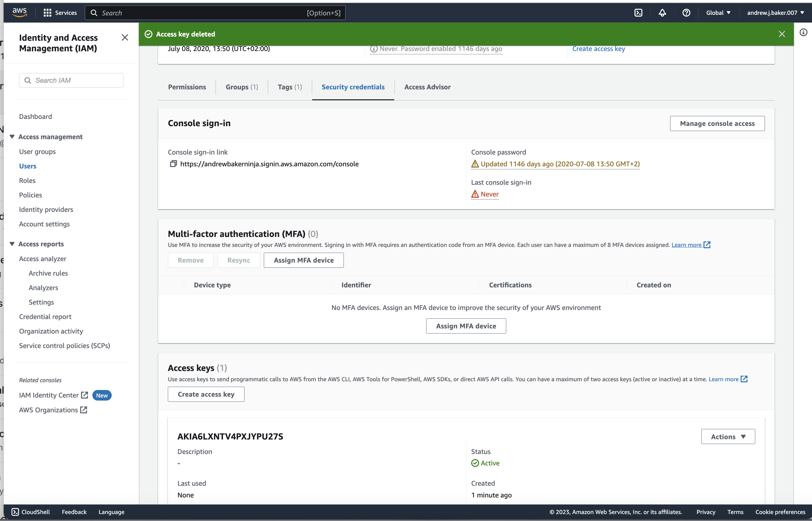Collapse the Access reports section
Screen dimensions: 812x521
tap(12, 244)
